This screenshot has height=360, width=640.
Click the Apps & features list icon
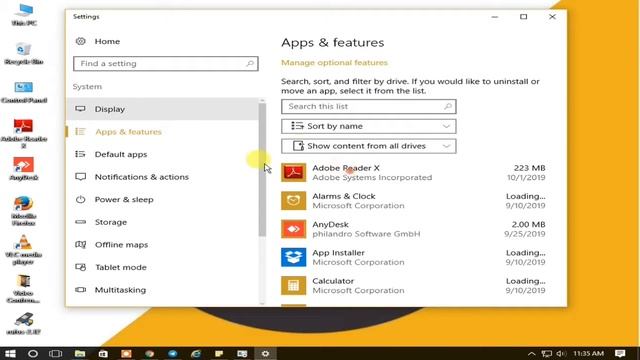click(x=80, y=131)
